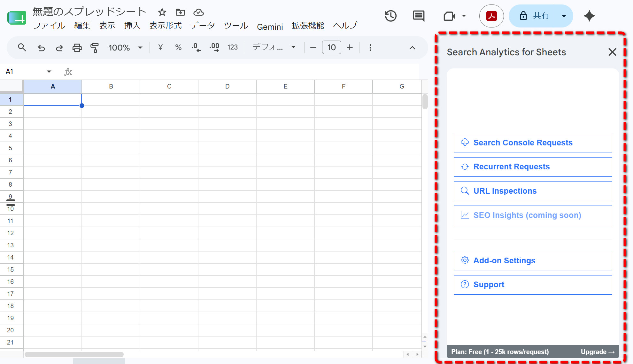The width and height of the screenshot is (633, 364).
Task: Open the ファイル menu
Action: pyautogui.click(x=49, y=26)
